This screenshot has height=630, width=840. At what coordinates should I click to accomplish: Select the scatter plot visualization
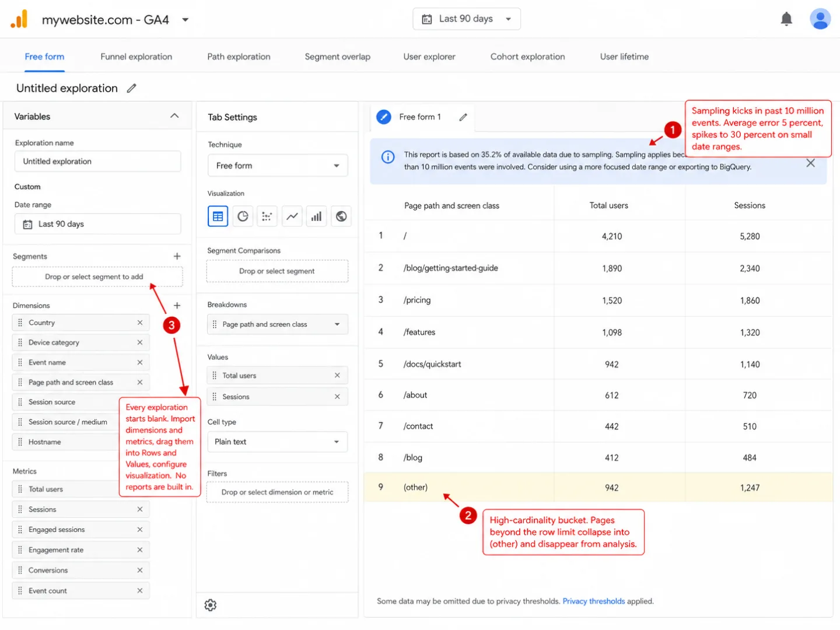(267, 216)
